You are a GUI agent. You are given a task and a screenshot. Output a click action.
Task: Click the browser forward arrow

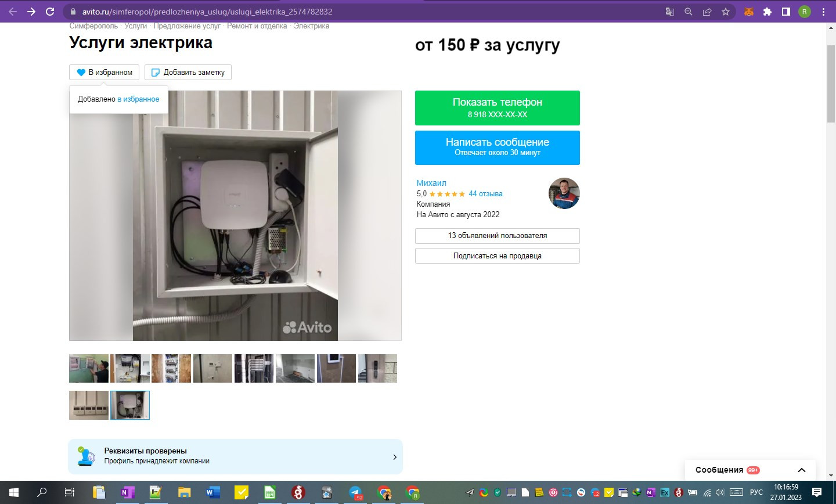(31, 12)
